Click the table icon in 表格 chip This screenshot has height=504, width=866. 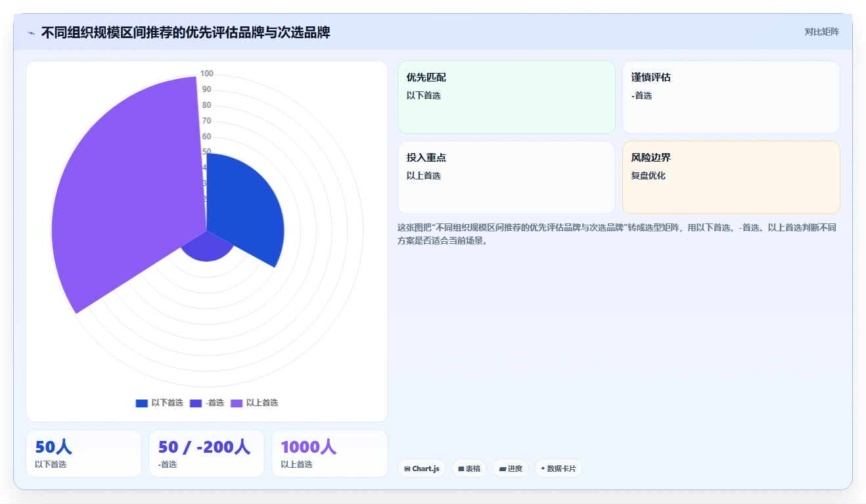[x=461, y=469]
